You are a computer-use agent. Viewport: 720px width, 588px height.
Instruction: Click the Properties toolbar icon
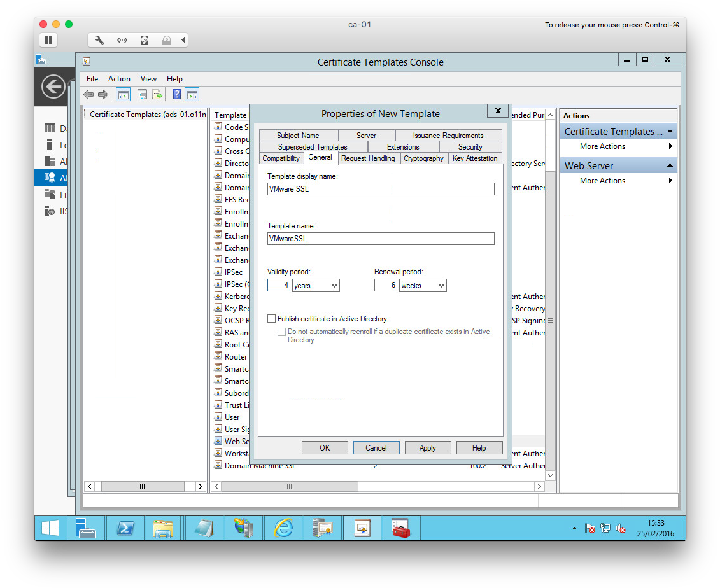[143, 95]
